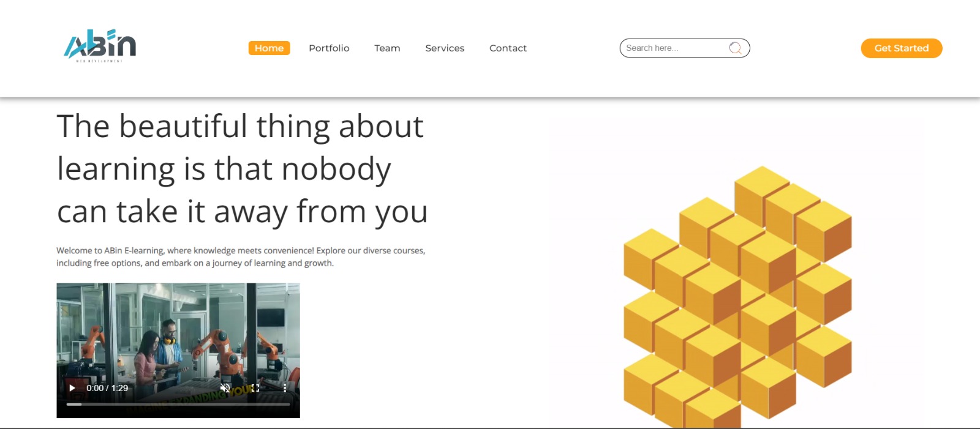980x429 pixels.
Task: Unmute the video audio
Action: click(225, 388)
